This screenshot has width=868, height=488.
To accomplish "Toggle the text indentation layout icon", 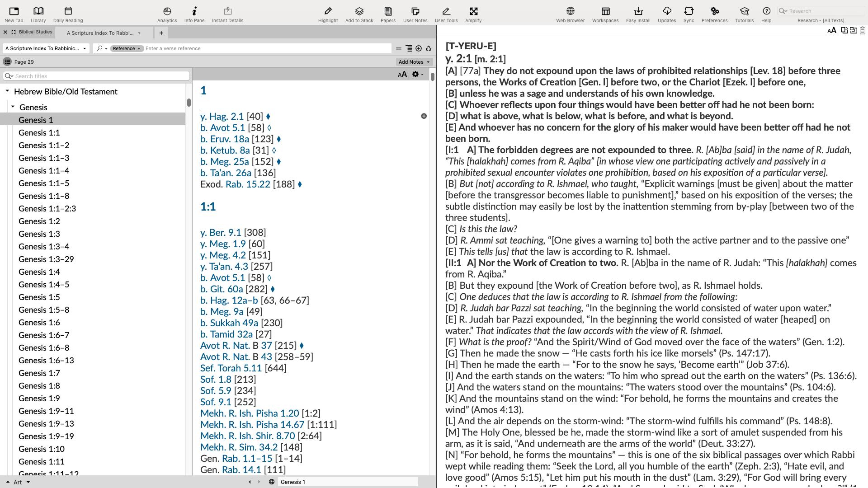I will click(x=409, y=48).
